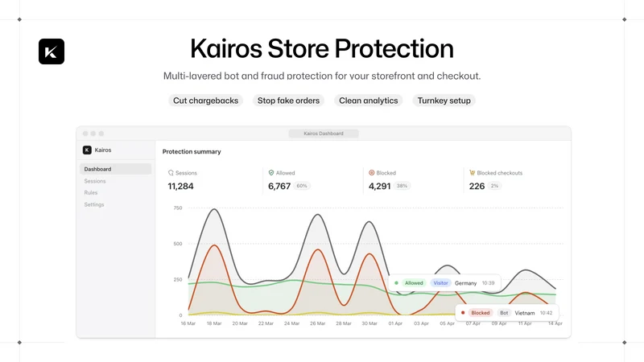Click the Allowed shield icon
The height and width of the screenshot is (362, 644).
pos(271,173)
